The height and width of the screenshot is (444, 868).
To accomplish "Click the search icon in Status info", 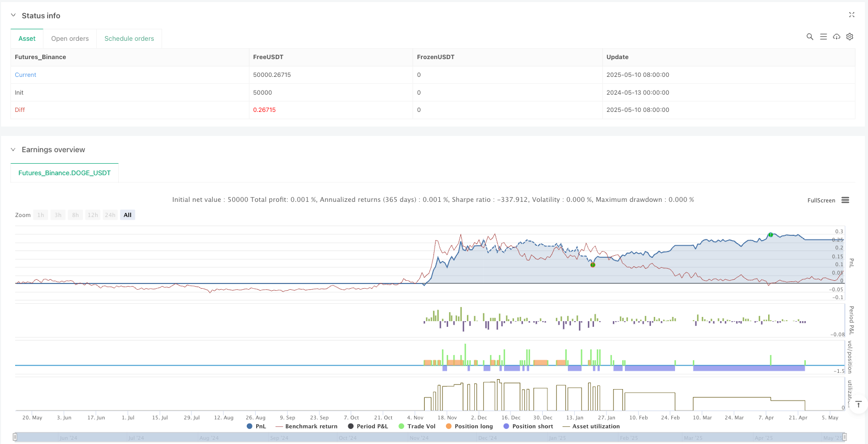I will pyautogui.click(x=809, y=37).
